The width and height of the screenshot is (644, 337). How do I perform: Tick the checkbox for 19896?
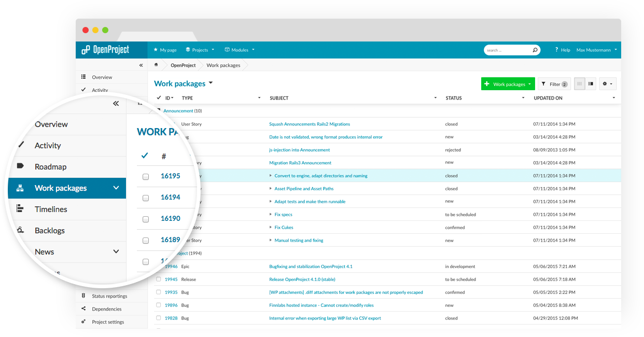pos(159,305)
